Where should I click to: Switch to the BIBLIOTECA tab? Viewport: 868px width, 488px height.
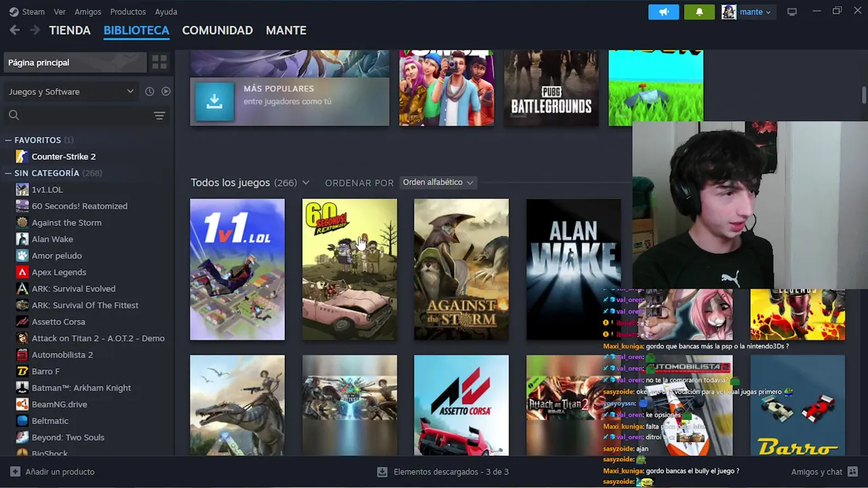[x=136, y=30]
